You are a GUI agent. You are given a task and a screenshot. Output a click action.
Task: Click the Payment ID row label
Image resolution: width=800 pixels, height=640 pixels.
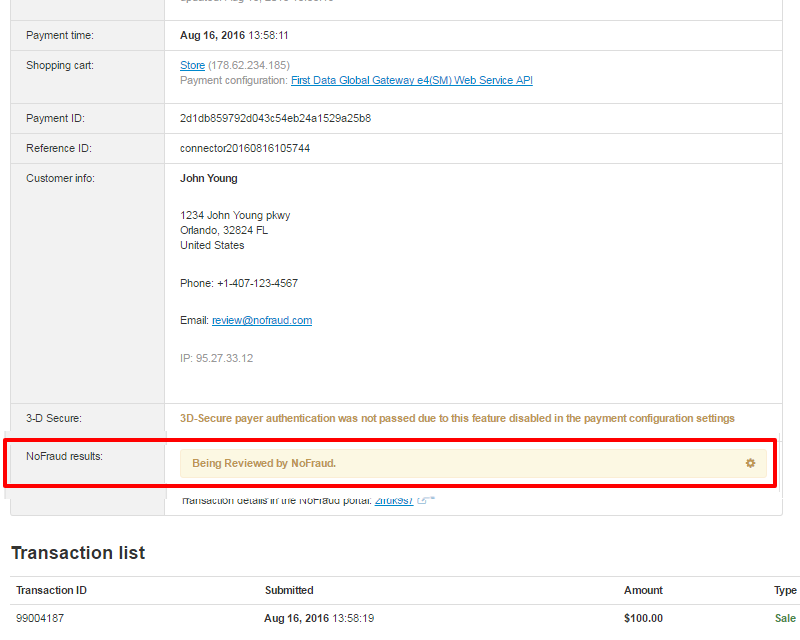click(x=55, y=118)
